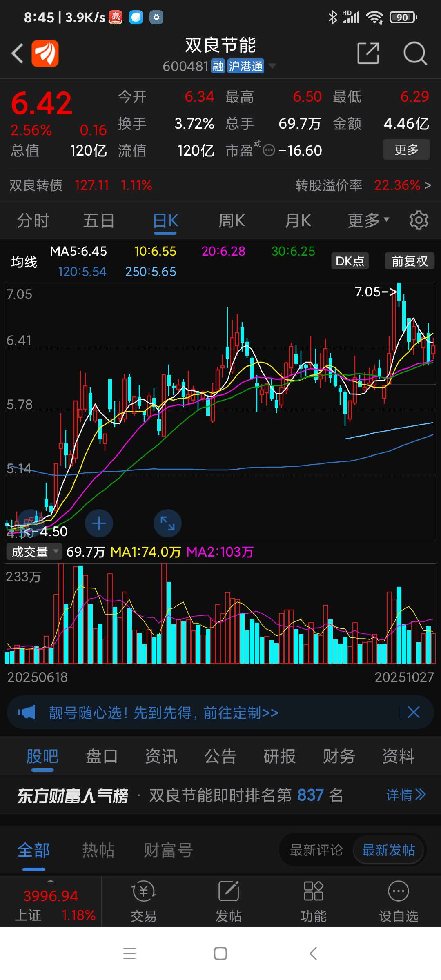Open 盘口 tab

click(102, 757)
